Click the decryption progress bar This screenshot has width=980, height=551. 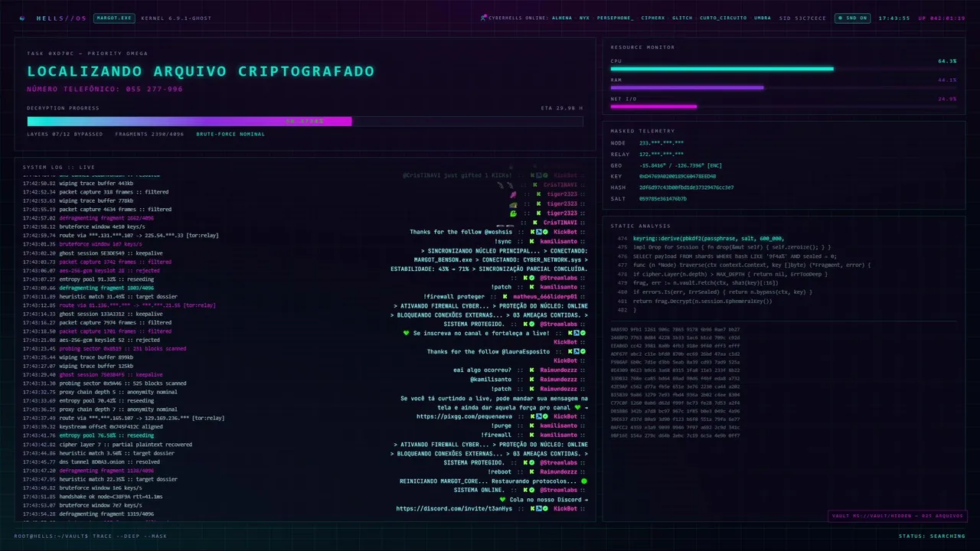(305, 121)
